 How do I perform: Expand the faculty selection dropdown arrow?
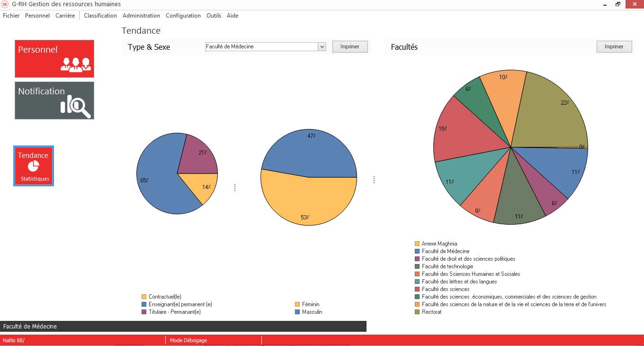tap(322, 46)
